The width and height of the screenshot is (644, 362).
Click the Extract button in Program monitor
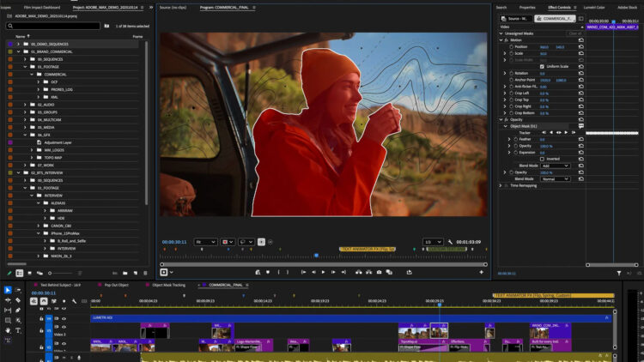(x=369, y=272)
